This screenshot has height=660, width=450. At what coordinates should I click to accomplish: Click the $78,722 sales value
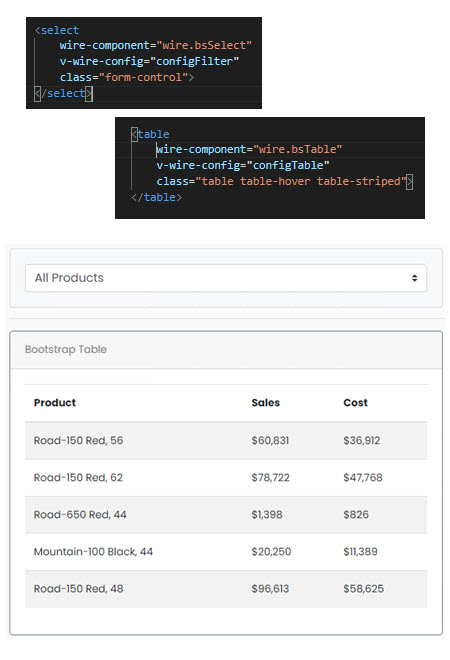[271, 478]
